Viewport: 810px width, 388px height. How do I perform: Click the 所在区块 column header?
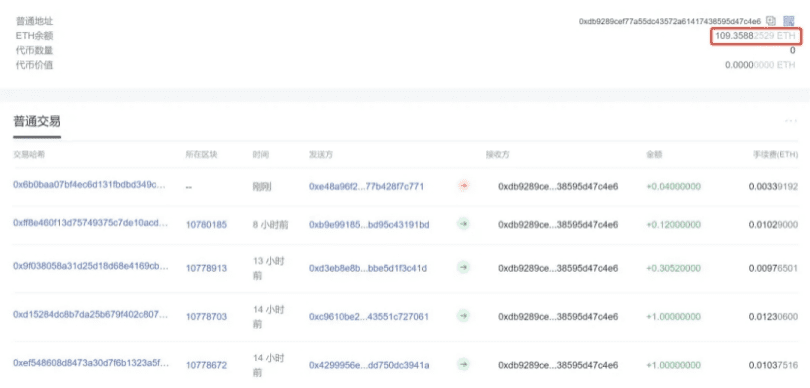pyautogui.click(x=202, y=154)
